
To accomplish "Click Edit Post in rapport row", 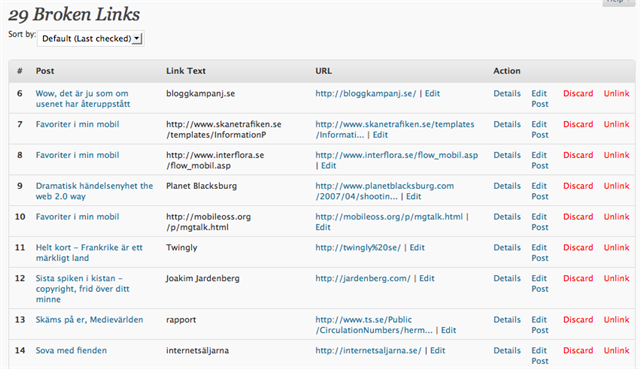I will click(x=540, y=325).
